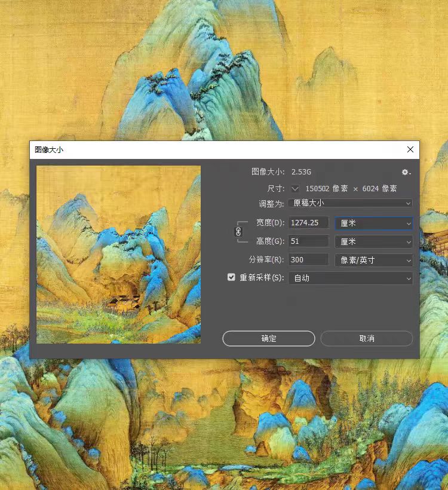Open the 分辨率 unit dropdown 像素/英寸

pos(374,260)
